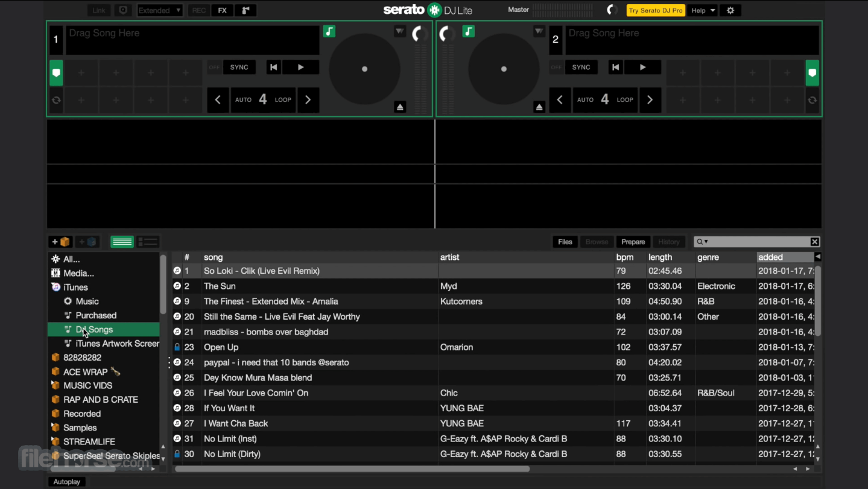868x489 pixels.
Task: Toggle auto loop 4 on deck 1
Action: click(x=263, y=99)
